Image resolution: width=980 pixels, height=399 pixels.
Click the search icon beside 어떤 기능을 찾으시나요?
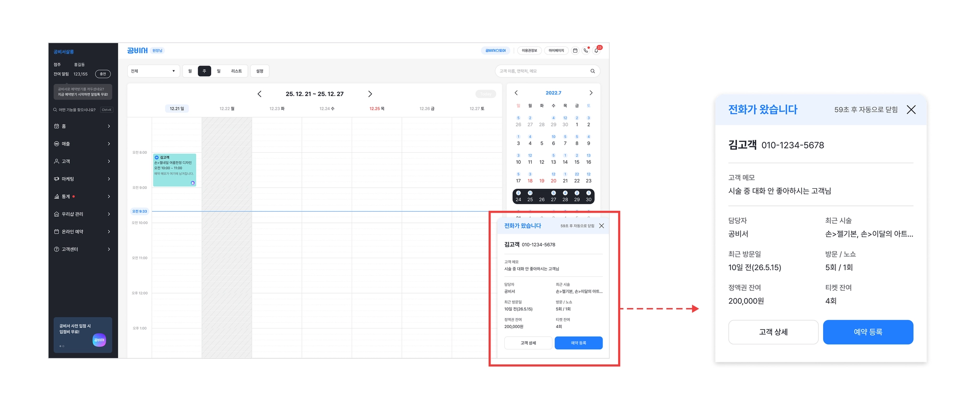click(55, 110)
